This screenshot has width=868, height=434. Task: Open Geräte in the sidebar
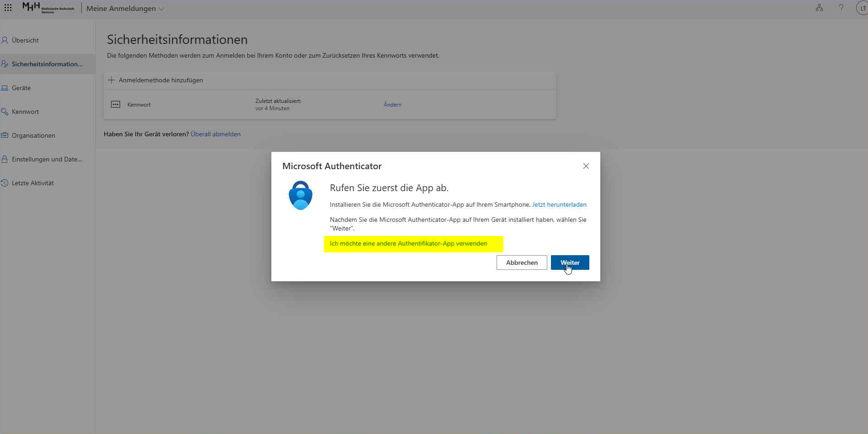[48, 88]
